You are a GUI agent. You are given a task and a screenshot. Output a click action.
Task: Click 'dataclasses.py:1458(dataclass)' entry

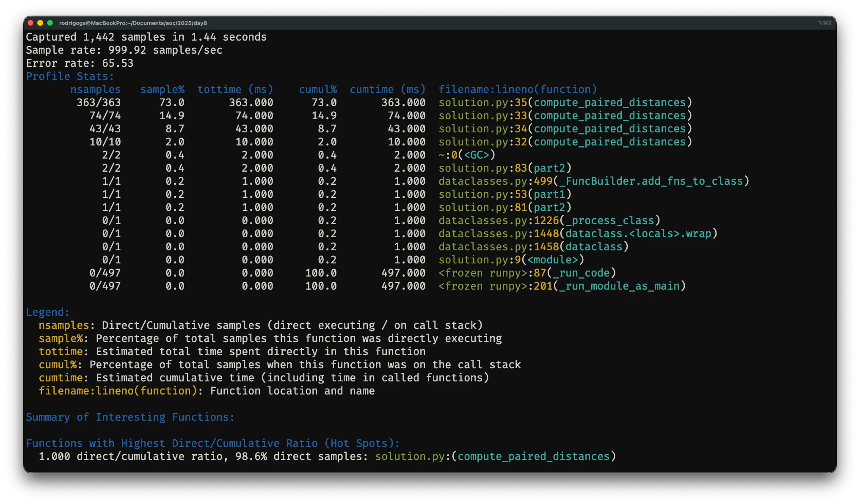534,247
